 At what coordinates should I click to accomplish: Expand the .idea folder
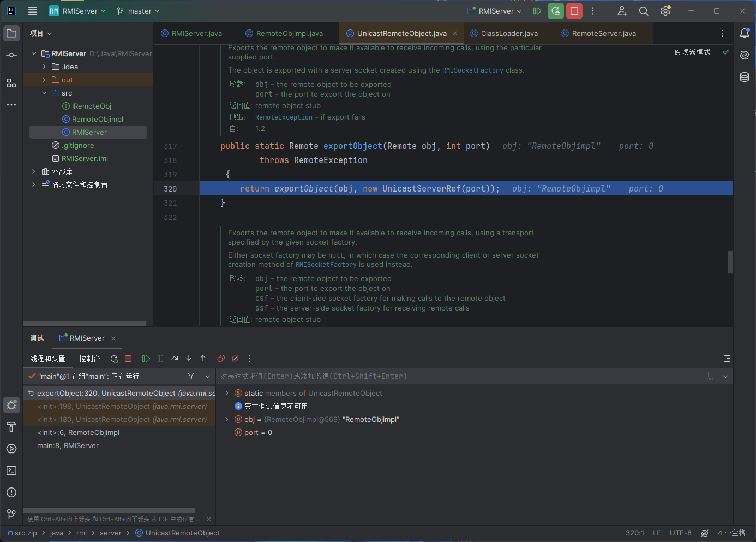click(44, 67)
